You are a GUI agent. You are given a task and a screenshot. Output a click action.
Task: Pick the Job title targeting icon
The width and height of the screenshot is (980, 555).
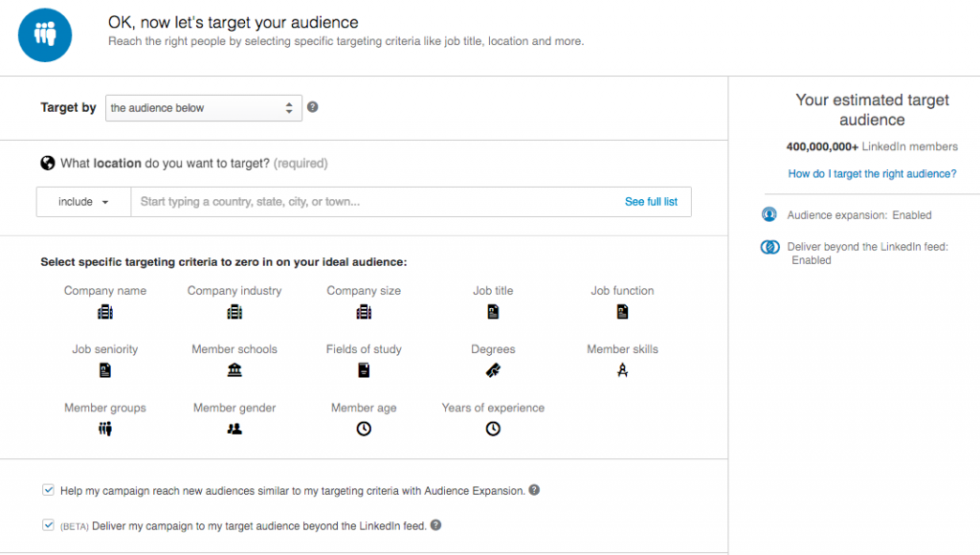click(493, 312)
